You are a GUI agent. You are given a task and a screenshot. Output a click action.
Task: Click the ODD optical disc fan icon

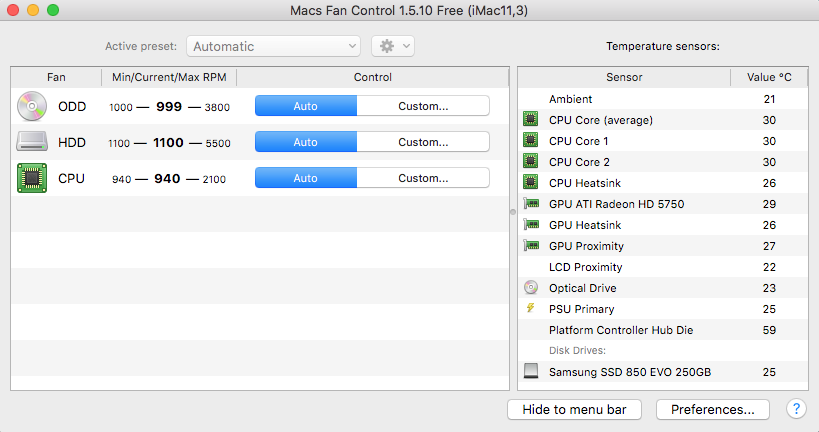[32, 106]
